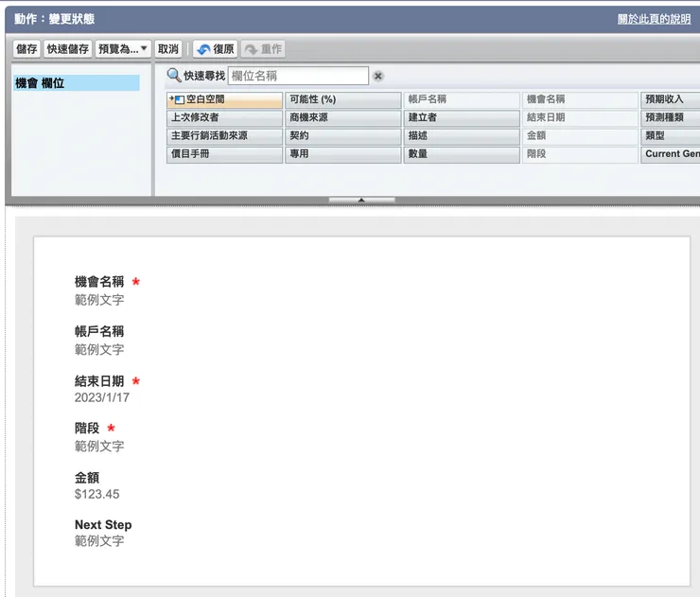700x597 pixels.
Task: Clear the quick find search box
Action: coord(378,77)
